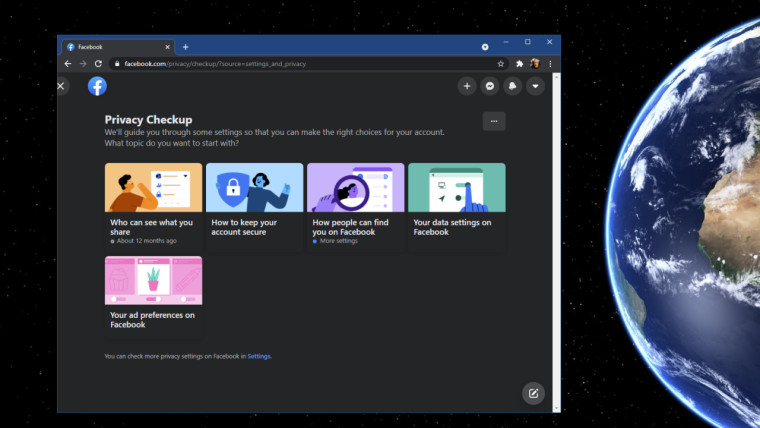Bookmark this page with the star
This screenshot has height=428, width=760.
coord(501,64)
